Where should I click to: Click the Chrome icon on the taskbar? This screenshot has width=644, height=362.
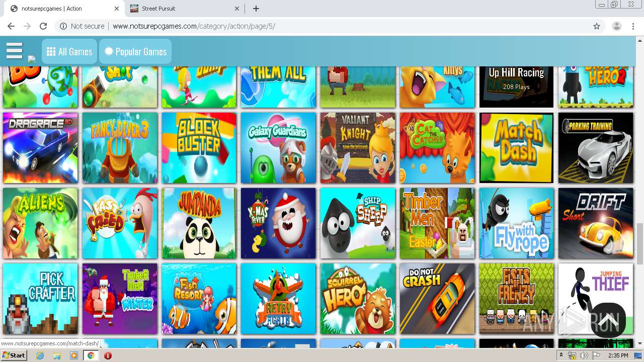pyautogui.click(x=91, y=355)
